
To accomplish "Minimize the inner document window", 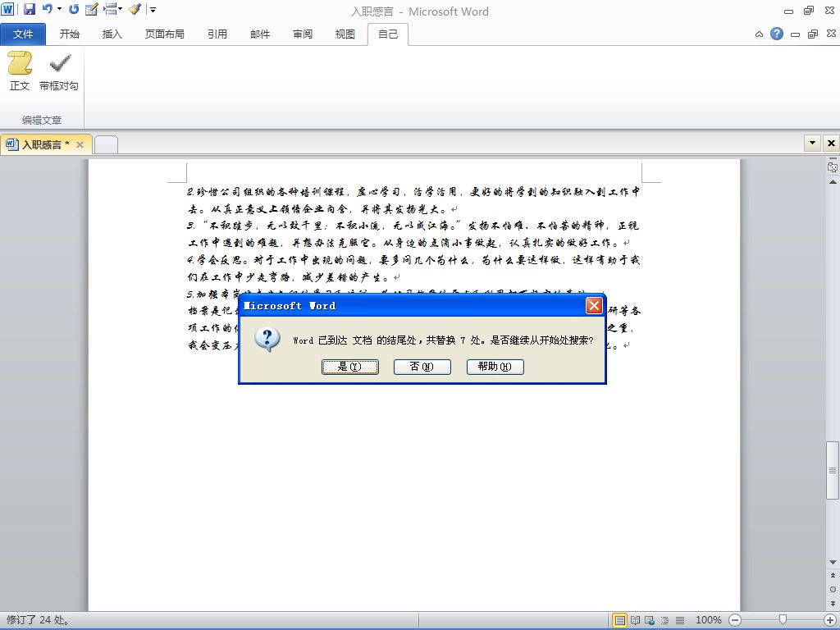I will pyautogui.click(x=795, y=34).
